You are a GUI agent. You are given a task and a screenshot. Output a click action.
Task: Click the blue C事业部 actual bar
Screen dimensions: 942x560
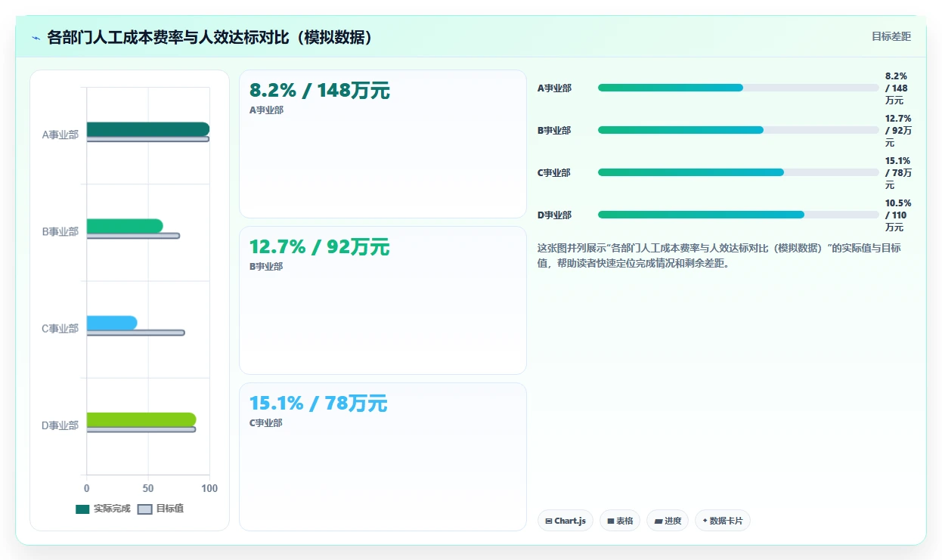(112, 323)
